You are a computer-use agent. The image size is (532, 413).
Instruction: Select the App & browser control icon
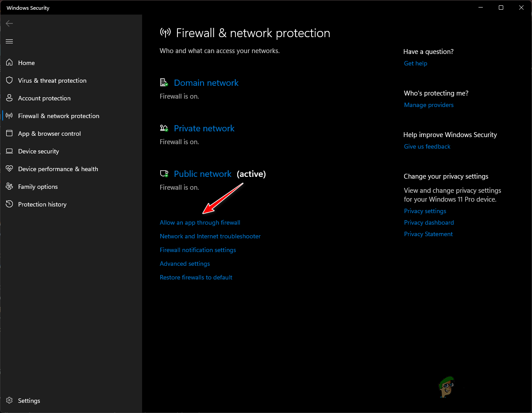pyautogui.click(x=9, y=134)
